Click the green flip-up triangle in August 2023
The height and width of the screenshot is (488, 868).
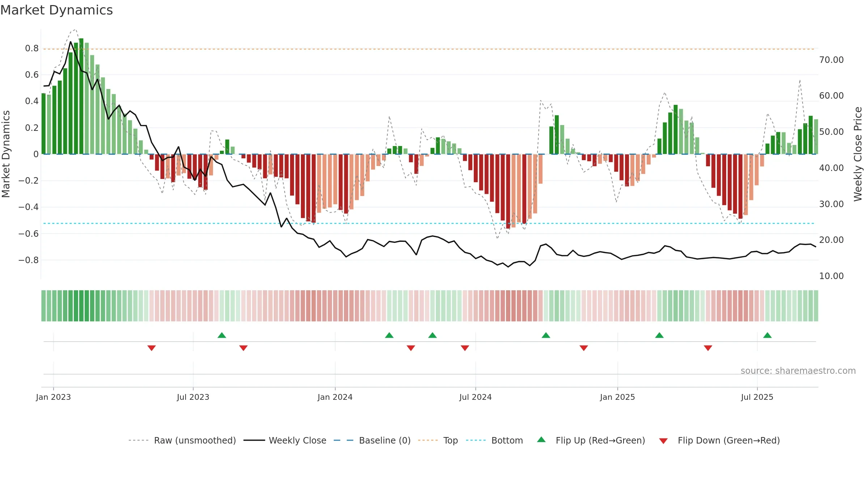coord(222,335)
